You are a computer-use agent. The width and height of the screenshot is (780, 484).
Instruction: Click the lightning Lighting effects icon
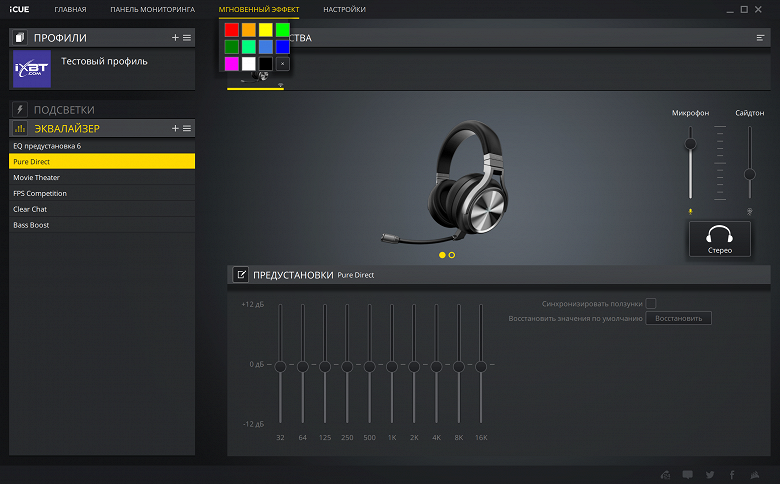(x=20, y=109)
